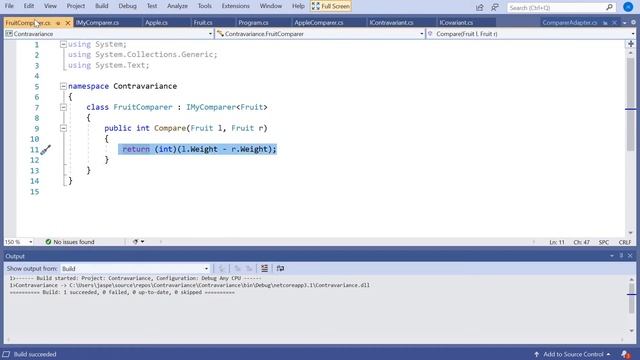This screenshot has height=360, width=640.
Task: Click the screwdriver quick actions icon
Action: coord(45,150)
